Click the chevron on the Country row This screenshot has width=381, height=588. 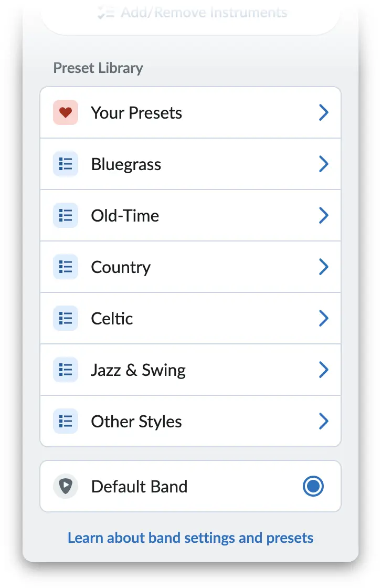324,267
